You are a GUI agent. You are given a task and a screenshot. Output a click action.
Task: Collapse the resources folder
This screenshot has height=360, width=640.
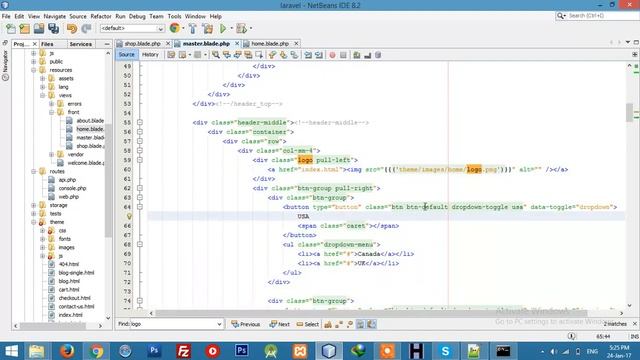34,70
